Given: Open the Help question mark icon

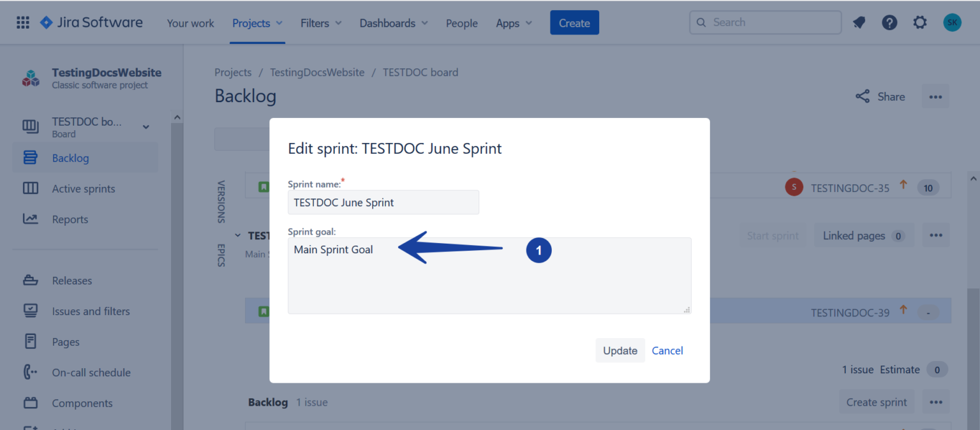Looking at the screenshot, I should [889, 22].
